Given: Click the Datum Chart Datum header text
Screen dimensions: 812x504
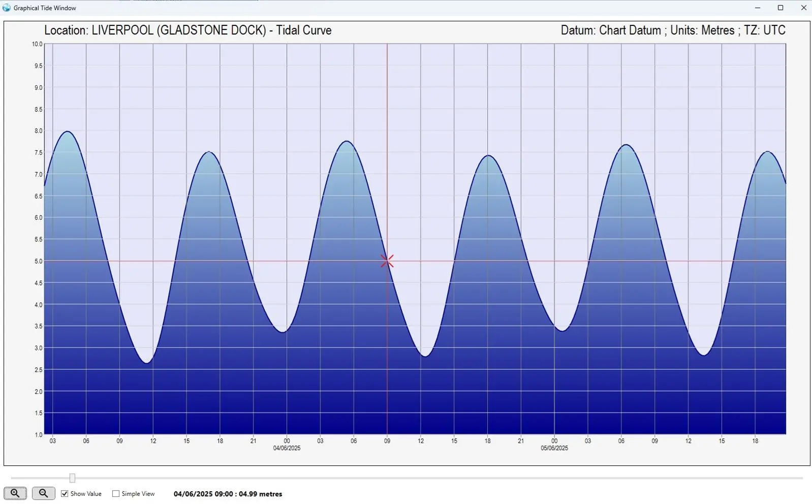Looking at the screenshot, I should (673, 30).
